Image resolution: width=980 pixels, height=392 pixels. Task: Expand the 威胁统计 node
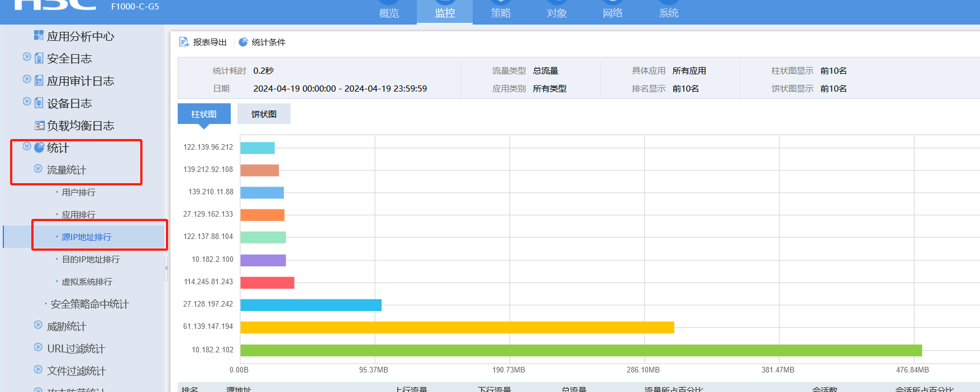coord(38,324)
